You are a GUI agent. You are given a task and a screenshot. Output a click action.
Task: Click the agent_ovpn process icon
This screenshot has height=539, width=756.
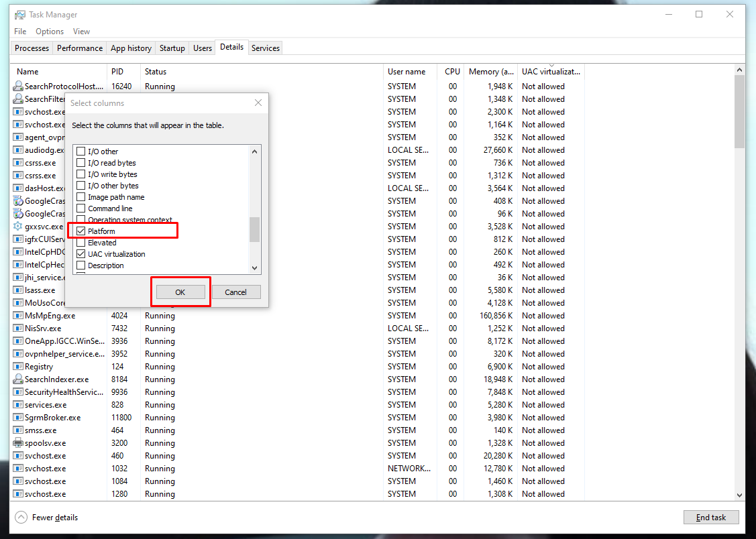point(18,137)
